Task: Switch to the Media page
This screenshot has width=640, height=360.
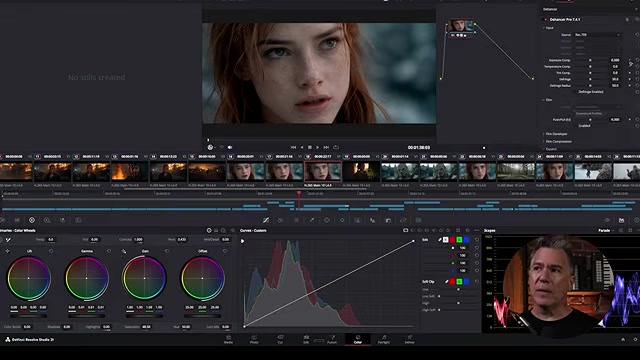Action: pyautogui.click(x=228, y=339)
